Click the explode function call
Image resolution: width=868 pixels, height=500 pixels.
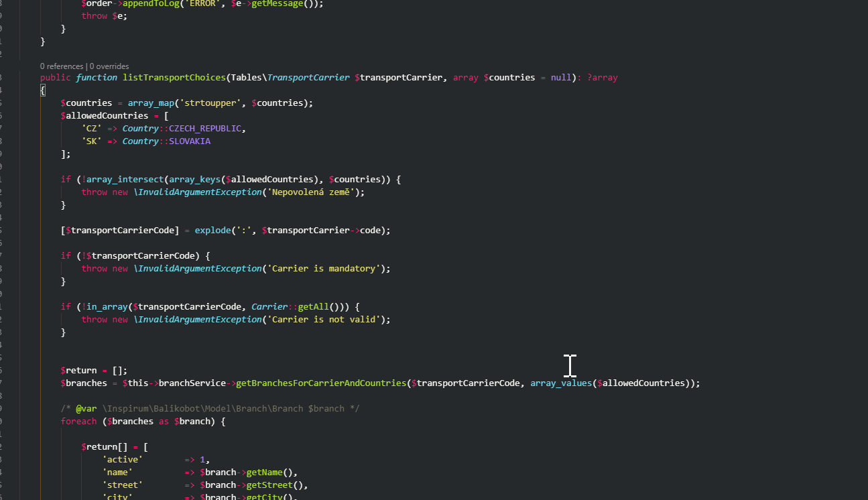pos(212,231)
